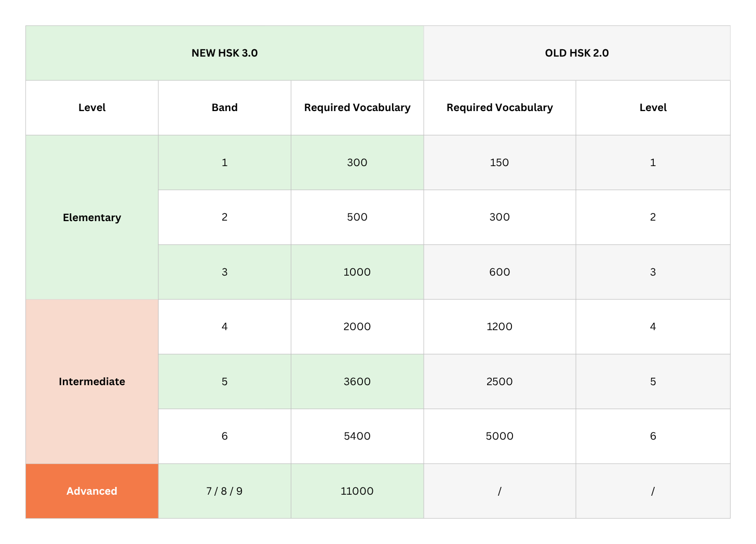Click the OLD HSK 2.0 header cell
The image size is (756, 544).
(x=576, y=53)
